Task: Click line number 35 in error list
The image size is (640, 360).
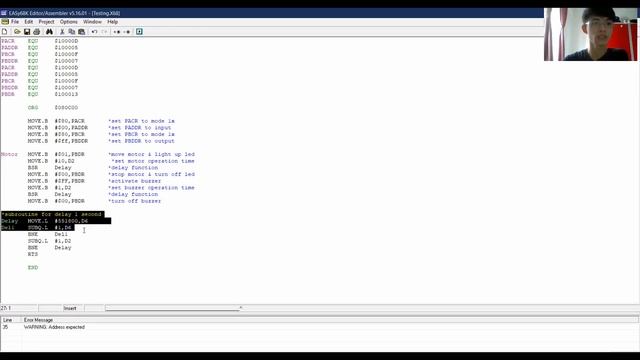Action: (5, 327)
